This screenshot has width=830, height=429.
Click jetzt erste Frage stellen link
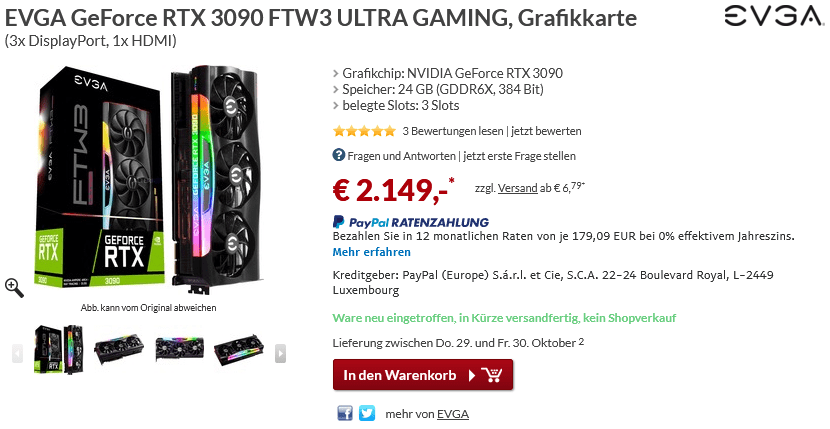[x=519, y=156]
